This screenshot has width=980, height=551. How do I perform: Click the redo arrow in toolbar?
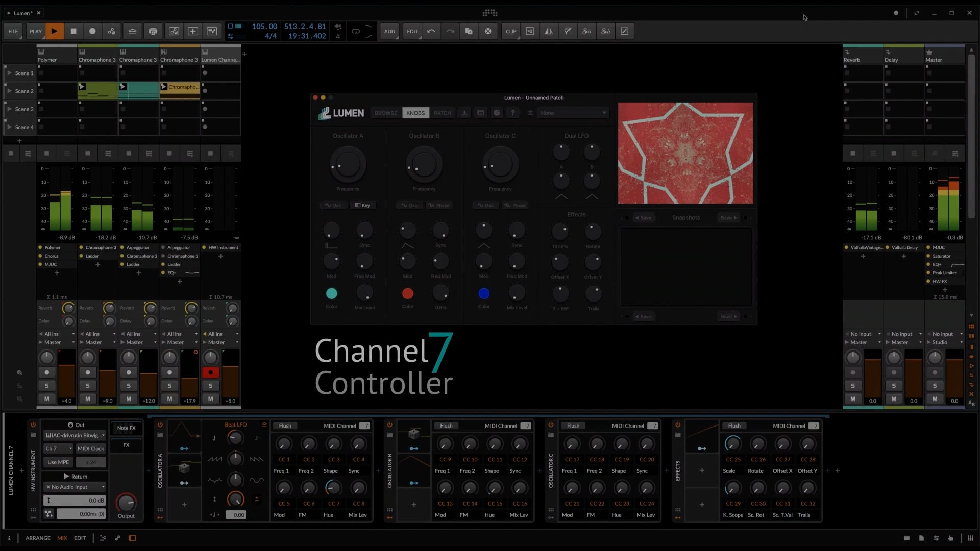tap(450, 31)
